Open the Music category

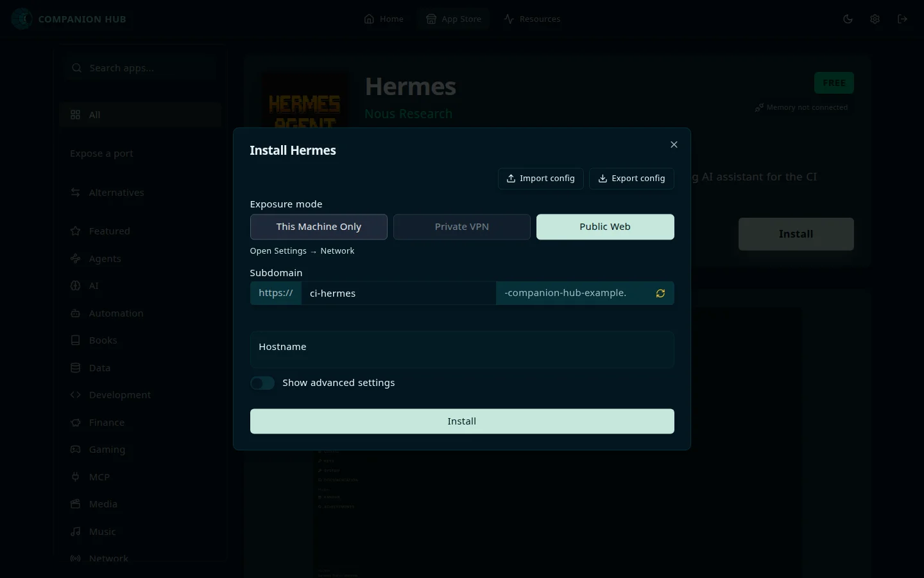[141, 532]
